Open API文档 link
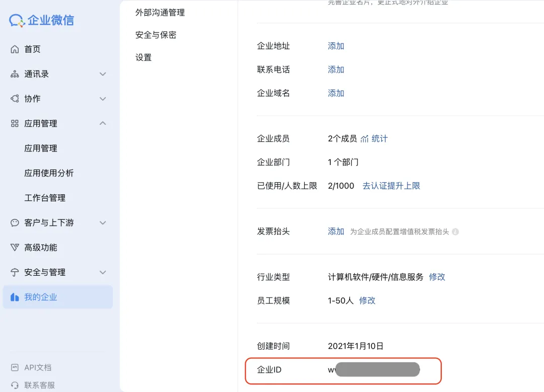 [x=38, y=367]
